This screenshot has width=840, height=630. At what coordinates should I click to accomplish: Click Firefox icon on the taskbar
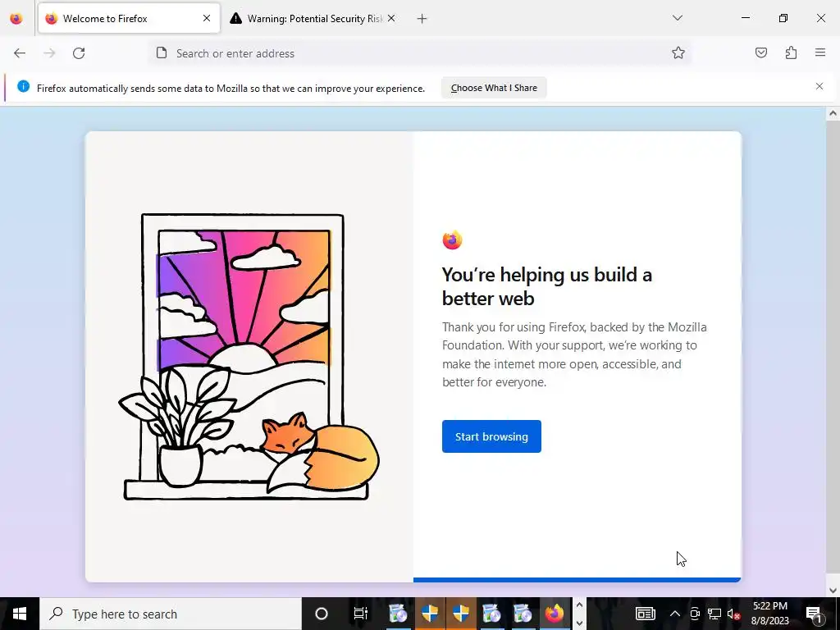pyautogui.click(x=555, y=614)
